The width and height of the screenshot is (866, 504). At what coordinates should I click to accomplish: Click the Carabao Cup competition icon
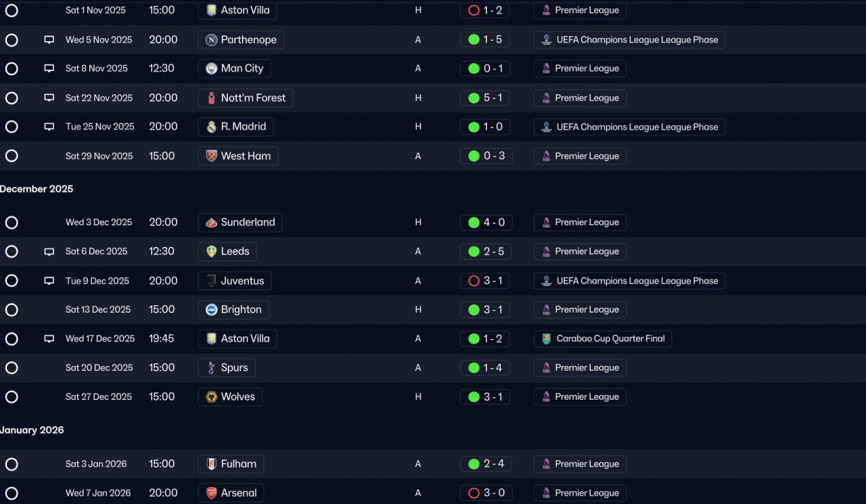[546, 339]
